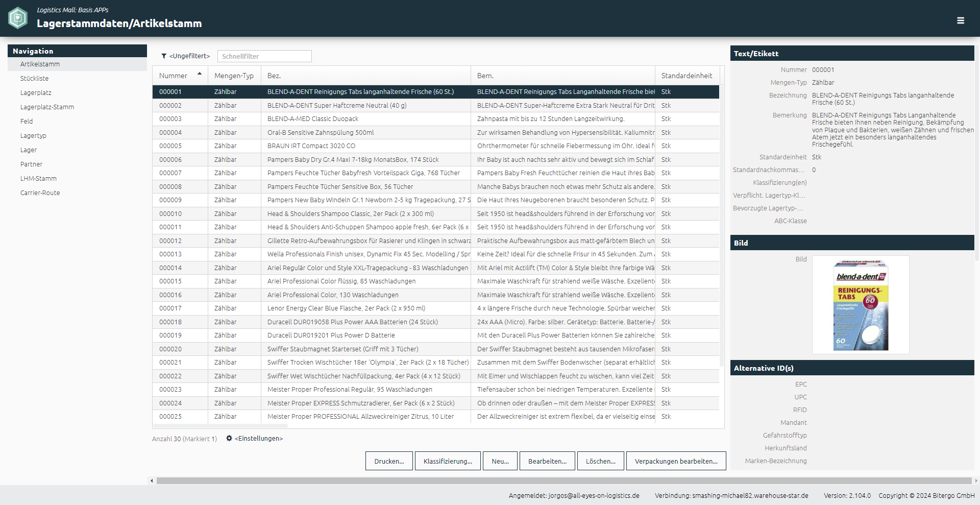This screenshot has width=980, height=505.
Task: Select row 000019 Duracell Plus Power D
Action: 436,335
